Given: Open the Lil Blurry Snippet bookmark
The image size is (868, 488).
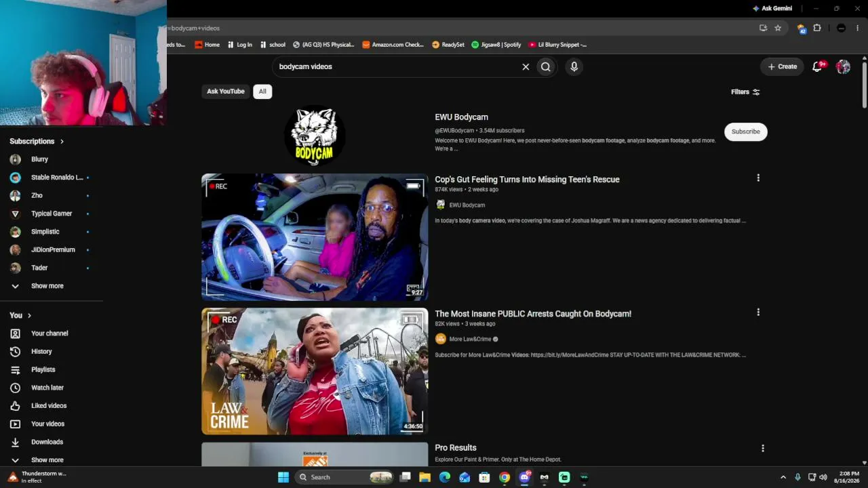Looking at the screenshot, I should tap(557, 45).
